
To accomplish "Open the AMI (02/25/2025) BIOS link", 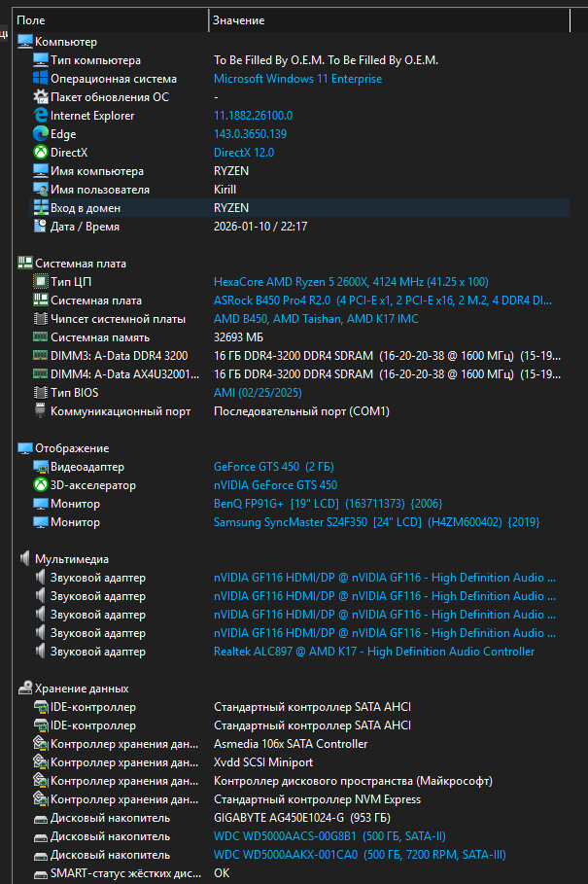I will [x=258, y=392].
